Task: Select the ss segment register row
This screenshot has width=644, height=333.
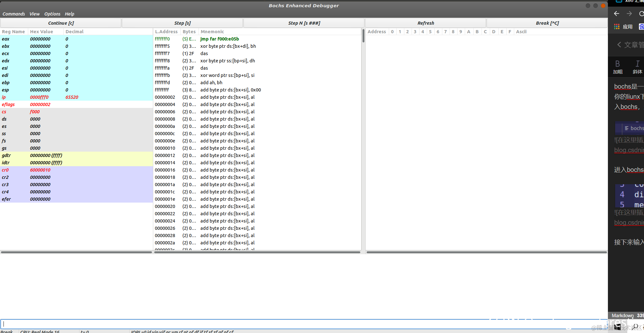Action: (x=76, y=134)
